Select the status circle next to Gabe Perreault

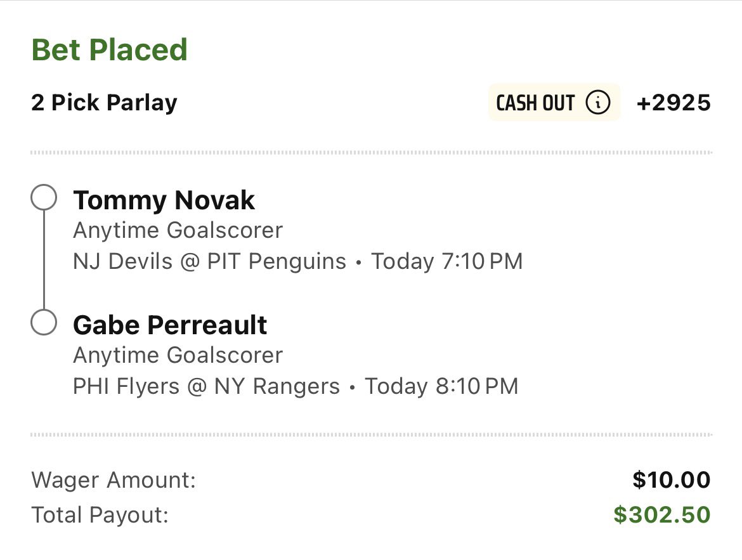[44, 323]
